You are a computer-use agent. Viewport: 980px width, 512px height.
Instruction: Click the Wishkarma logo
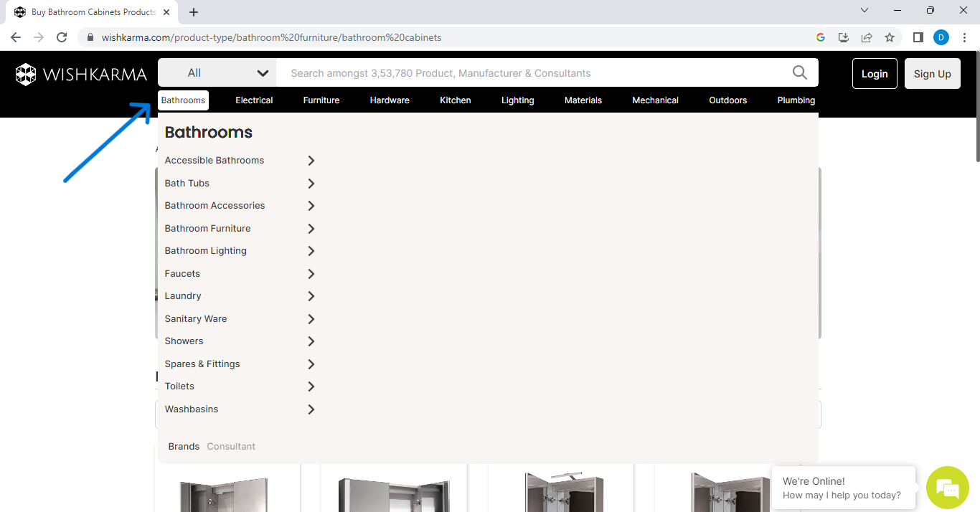pyautogui.click(x=81, y=74)
